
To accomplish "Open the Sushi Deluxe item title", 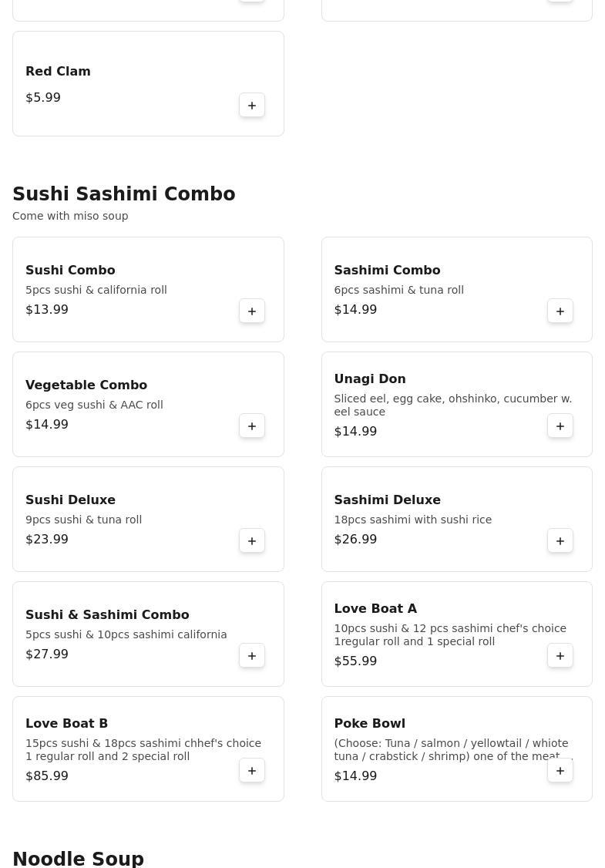I will 70,500.
